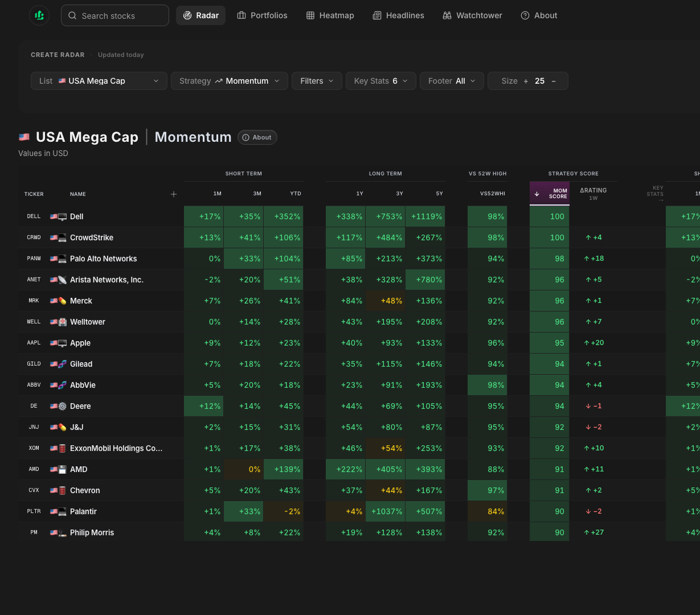The image size is (700, 615).
Task: Open the About page in top navigation
Action: [x=539, y=15]
